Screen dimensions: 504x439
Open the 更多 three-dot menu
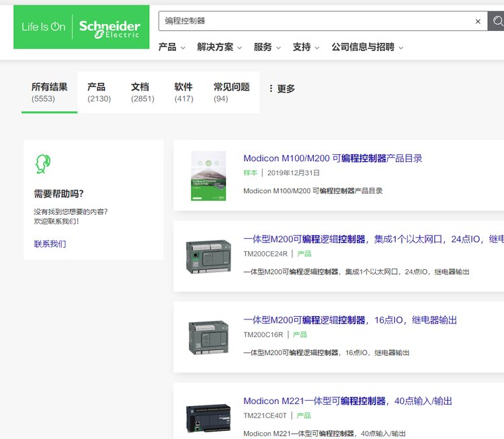pos(282,89)
